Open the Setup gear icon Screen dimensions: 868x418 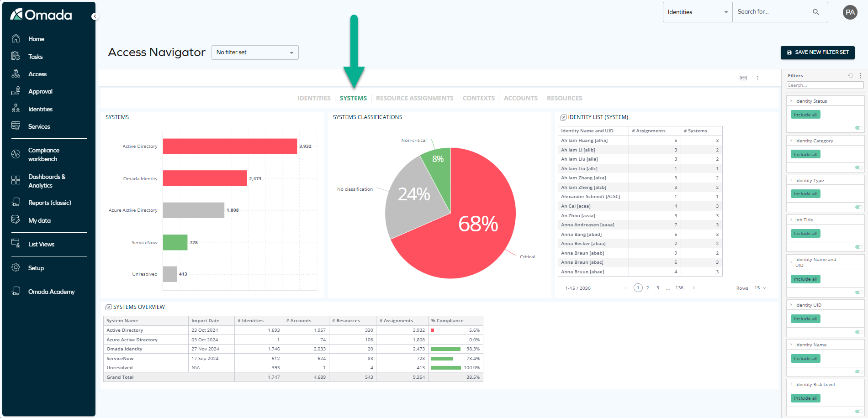[x=16, y=267]
